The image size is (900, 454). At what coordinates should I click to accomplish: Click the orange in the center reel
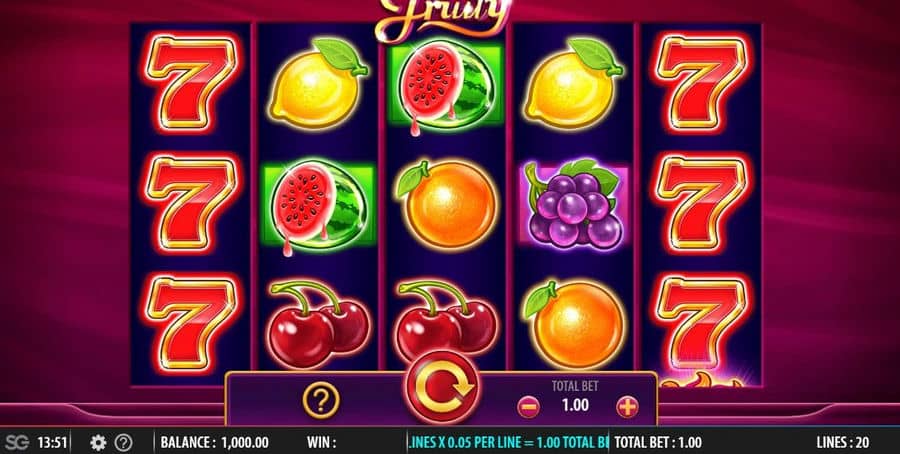point(447,204)
